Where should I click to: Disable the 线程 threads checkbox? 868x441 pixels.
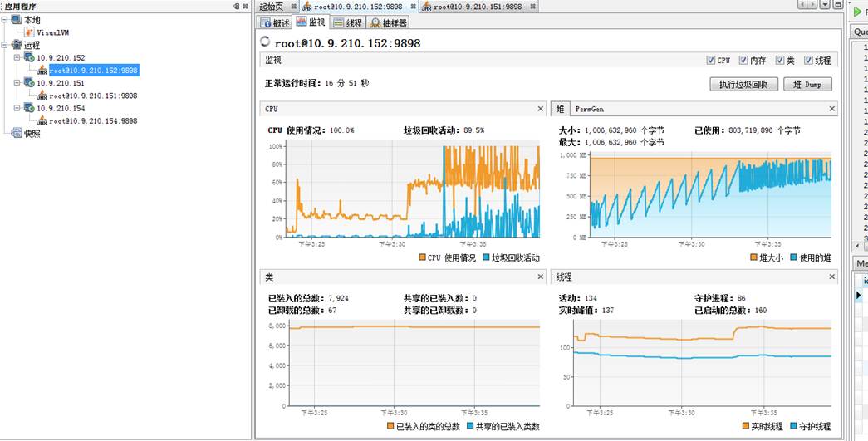click(808, 61)
